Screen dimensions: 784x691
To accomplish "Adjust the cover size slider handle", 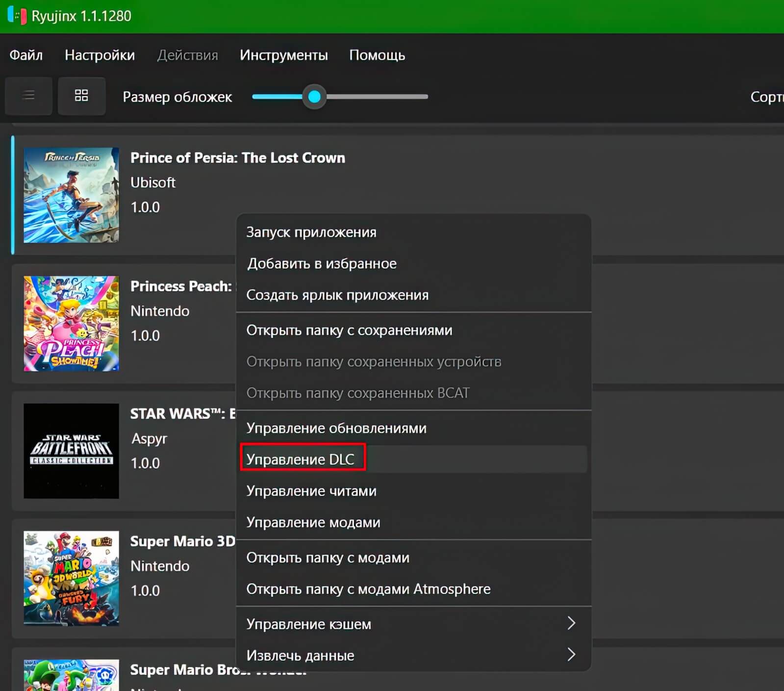I will point(314,97).
